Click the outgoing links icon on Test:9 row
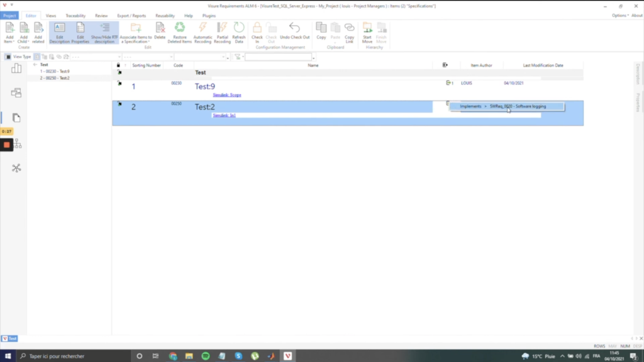Viewport: 644px width, 362px height. tap(448, 83)
